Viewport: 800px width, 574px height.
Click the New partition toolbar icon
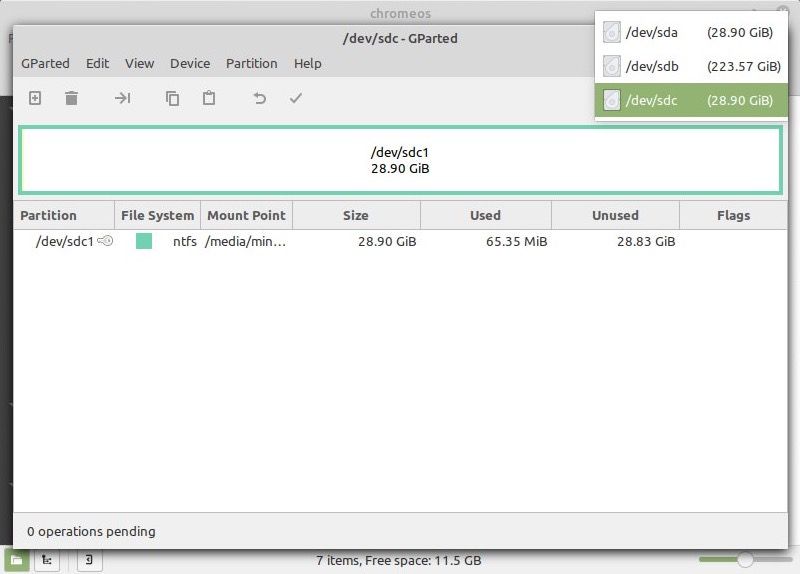click(x=35, y=98)
